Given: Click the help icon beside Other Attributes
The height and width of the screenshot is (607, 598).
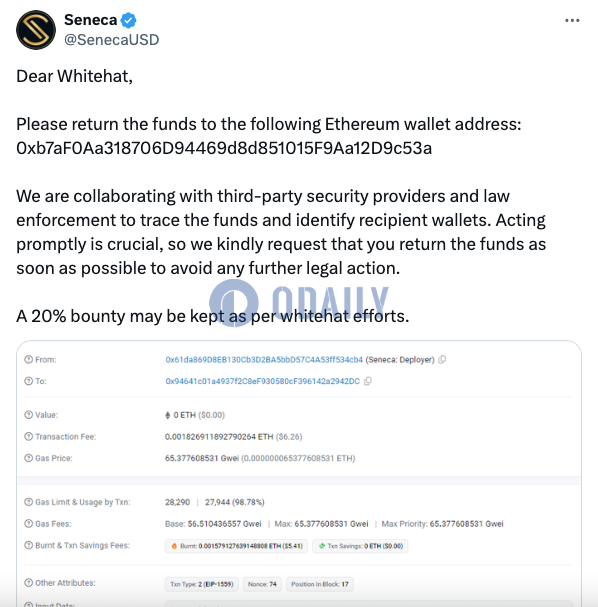Looking at the screenshot, I should 29,583.
